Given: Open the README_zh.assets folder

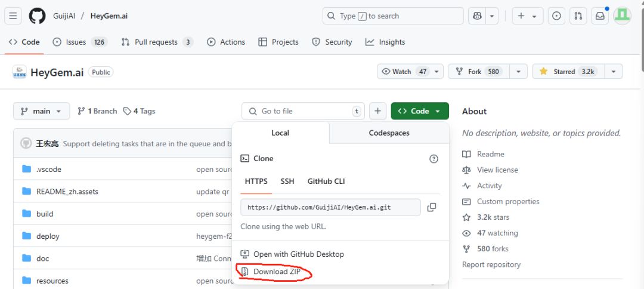Looking at the screenshot, I should coord(67,192).
